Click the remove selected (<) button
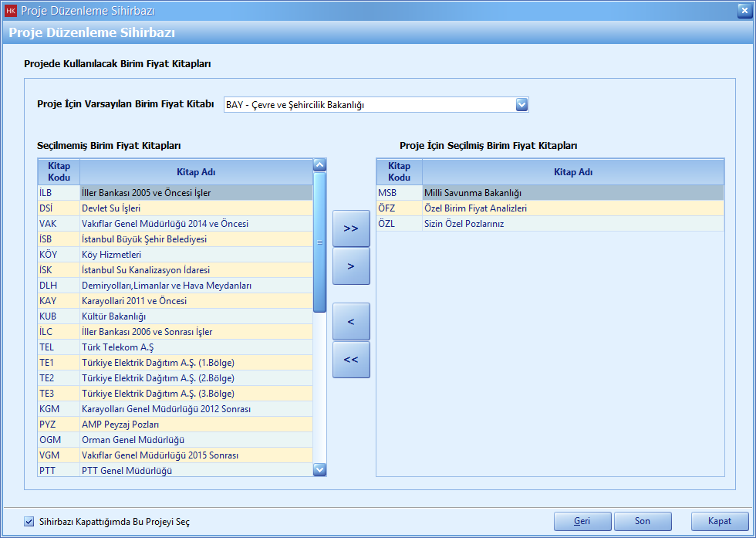The height and width of the screenshot is (538, 756). 351,321
